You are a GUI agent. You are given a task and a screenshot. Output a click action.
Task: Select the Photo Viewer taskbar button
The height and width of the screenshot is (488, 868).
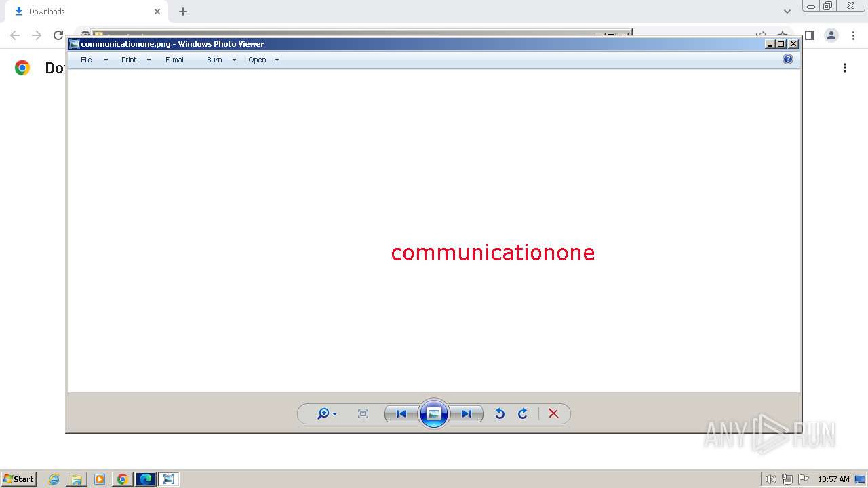[x=169, y=479]
